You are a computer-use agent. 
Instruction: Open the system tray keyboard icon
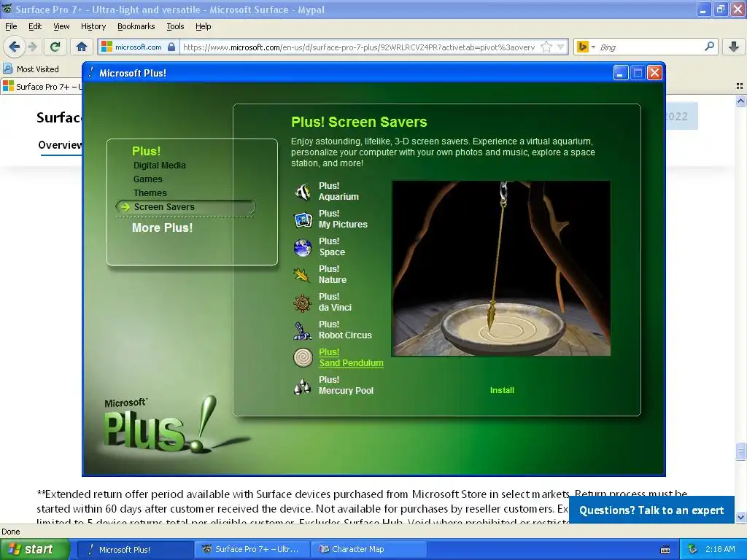[x=665, y=550]
